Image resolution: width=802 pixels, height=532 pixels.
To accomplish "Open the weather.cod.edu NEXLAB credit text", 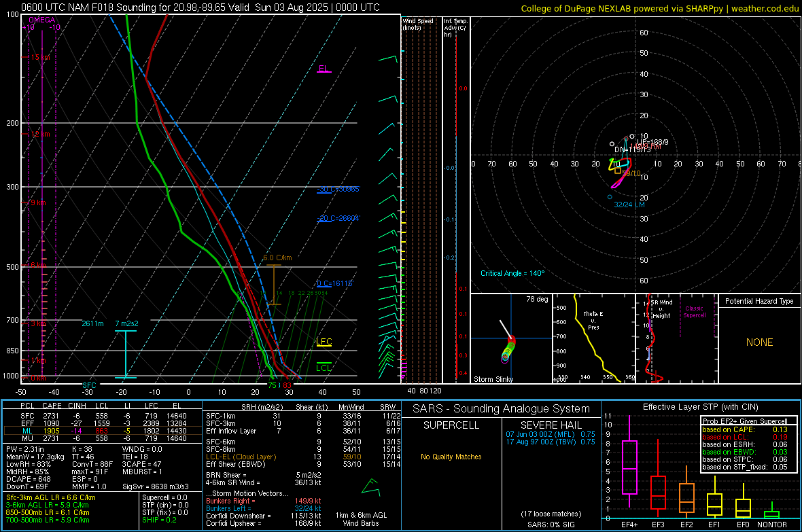I will coord(659,8).
